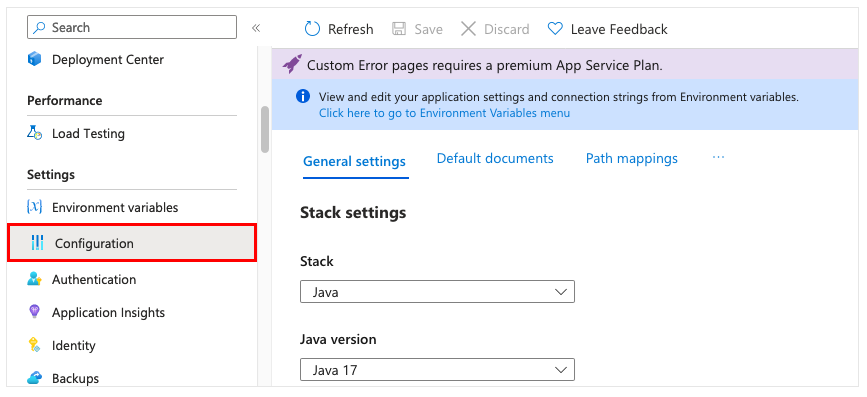Click the Application Insights lightbulb icon
Screen dimensions: 867x397
[x=34, y=312]
